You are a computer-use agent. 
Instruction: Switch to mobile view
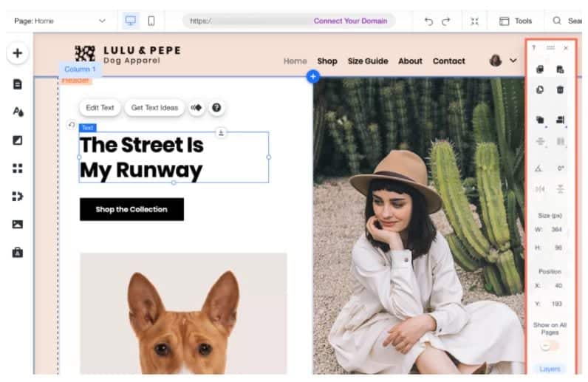coord(151,21)
